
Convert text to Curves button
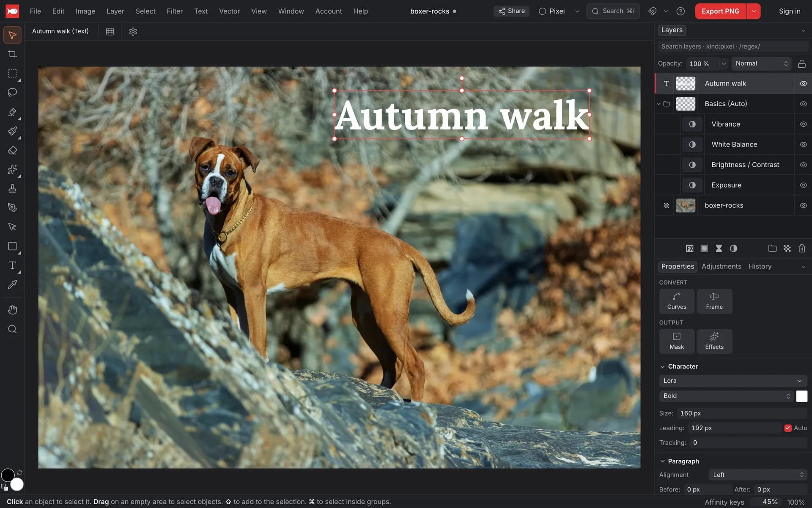[677, 301]
